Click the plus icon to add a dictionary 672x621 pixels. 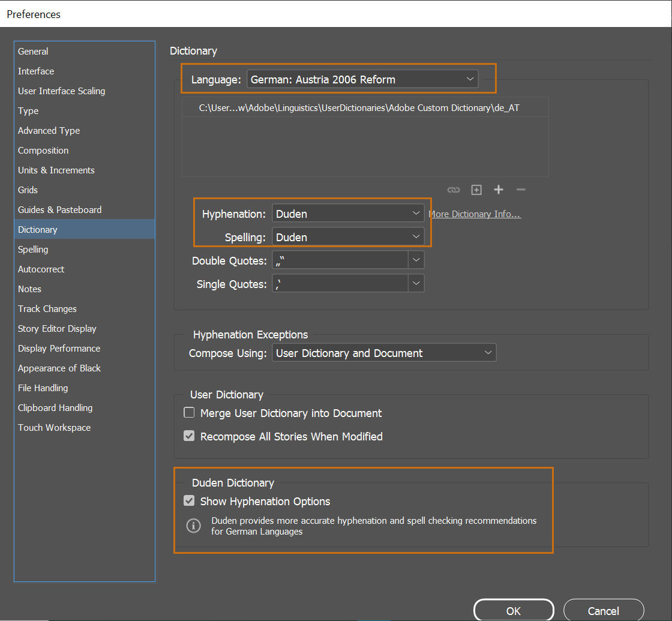click(x=498, y=190)
